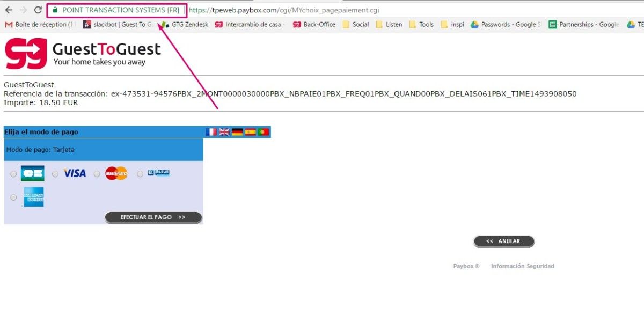Open the Boîte de réception Gmail bookmark
The width and height of the screenshot is (644, 315).
[40, 24]
